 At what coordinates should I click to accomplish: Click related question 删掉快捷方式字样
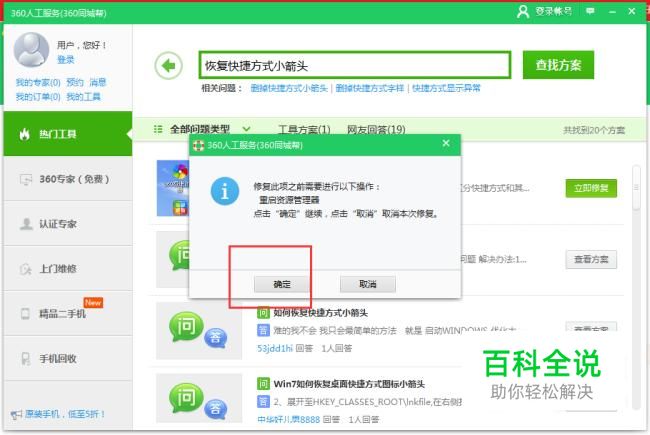pyautogui.click(x=369, y=88)
